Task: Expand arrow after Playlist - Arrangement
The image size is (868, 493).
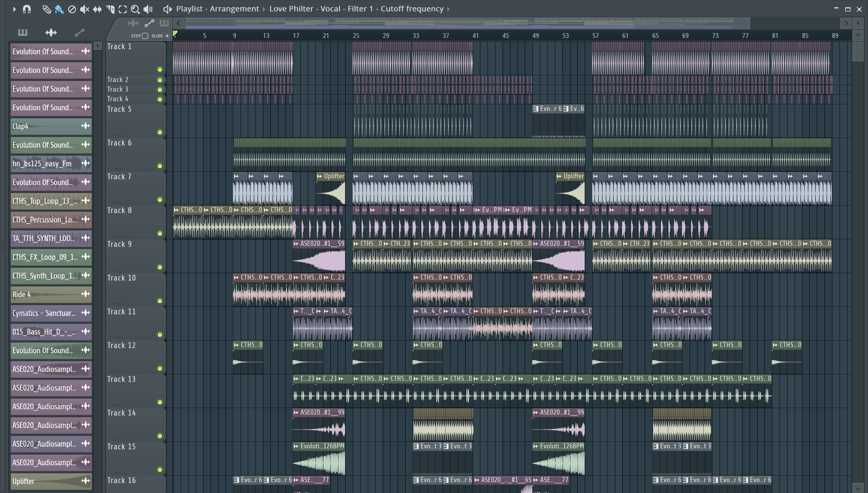Action: click(264, 9)
